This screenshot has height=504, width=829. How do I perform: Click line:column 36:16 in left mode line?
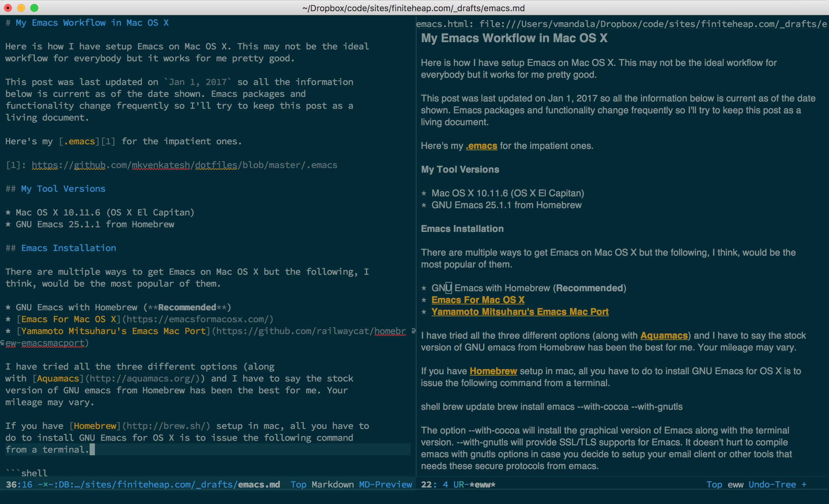click(x=19, y=485)
